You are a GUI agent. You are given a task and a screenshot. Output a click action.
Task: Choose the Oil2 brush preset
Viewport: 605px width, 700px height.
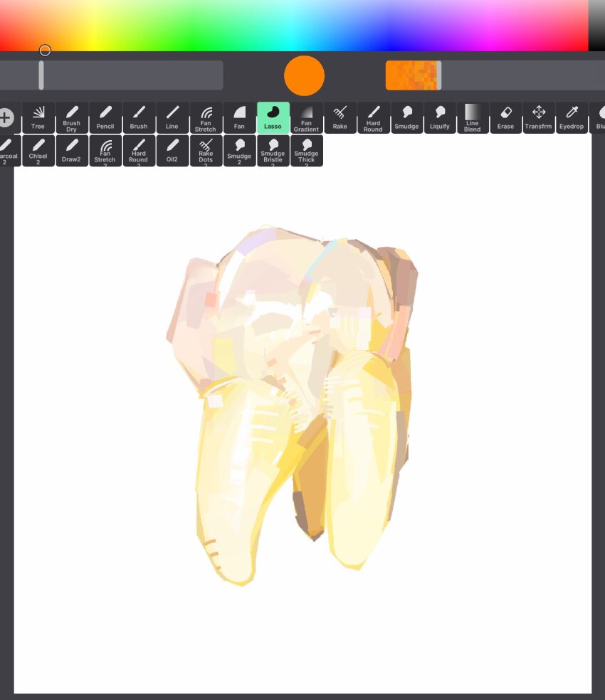click(172, 151)
